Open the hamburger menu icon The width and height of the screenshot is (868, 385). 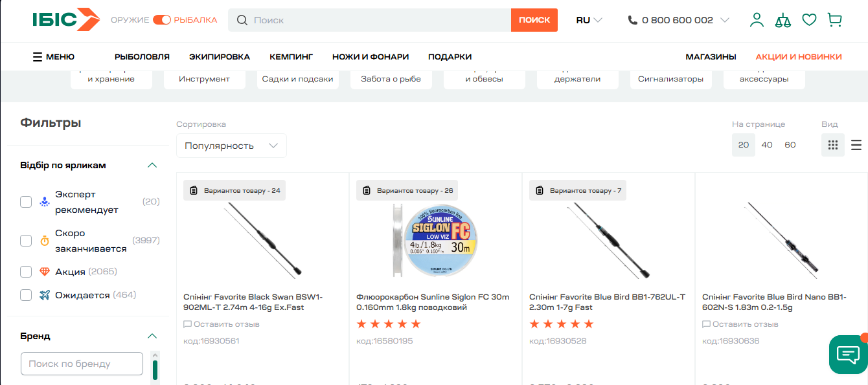click(38, 57)
